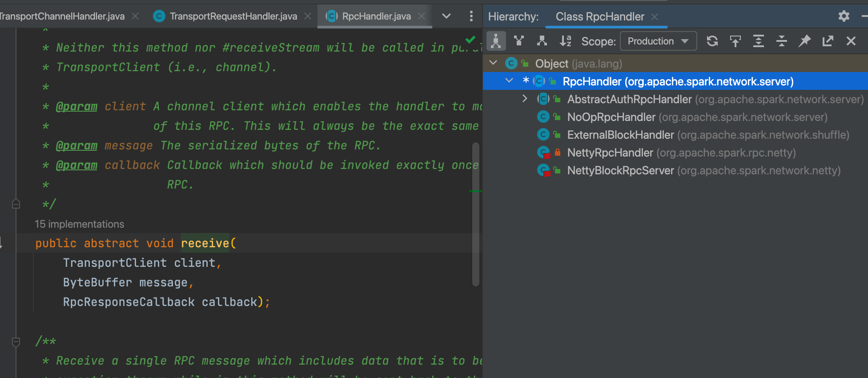Image resolution: width=868 pixels, height=378 pixels.
Task: Click the @param tag for message
Action: (x=76, y=146)
